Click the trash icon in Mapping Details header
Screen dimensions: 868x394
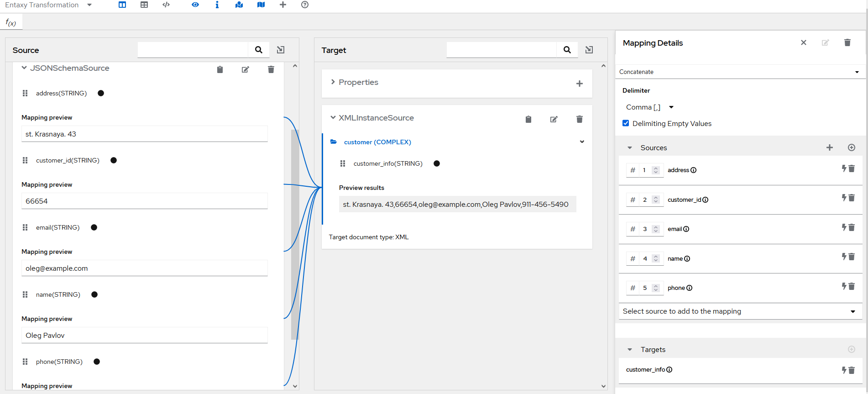(x=847, y=42)
